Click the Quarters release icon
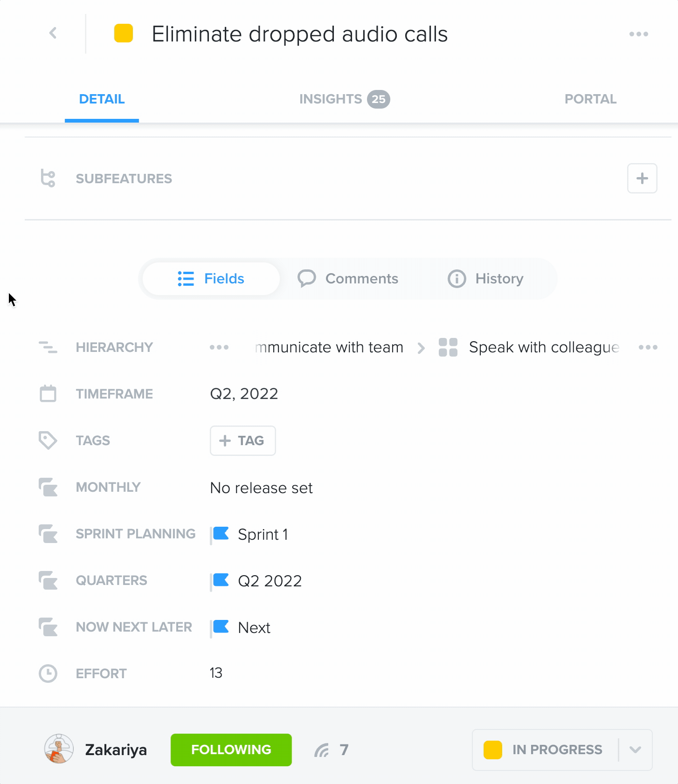Screen dimensions: 678x784 pyautogui.click(x=48, y=580)
